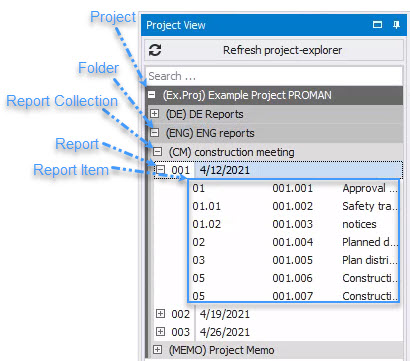
Task: Click Refresh project-explorer button text
Action: pos(282,50)
